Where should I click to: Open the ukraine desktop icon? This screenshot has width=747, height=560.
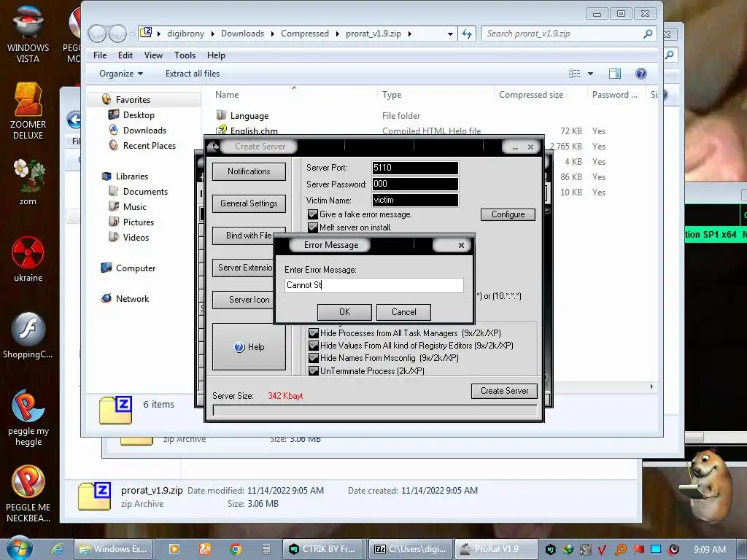(28, 259)
